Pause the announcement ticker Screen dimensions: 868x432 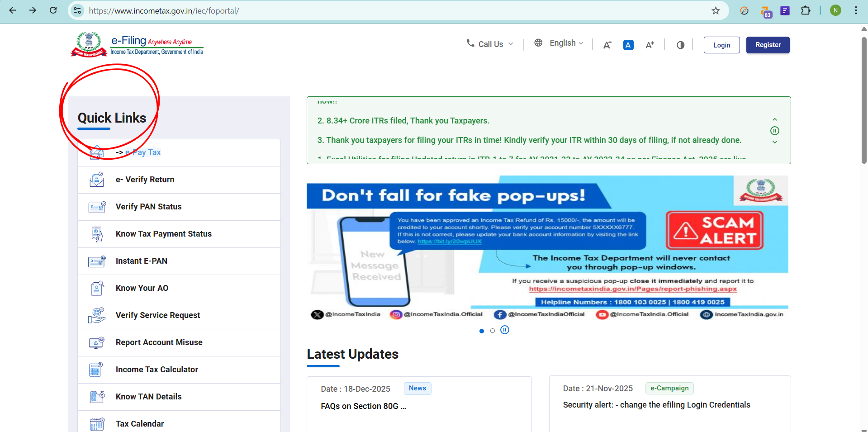(774, 131)
